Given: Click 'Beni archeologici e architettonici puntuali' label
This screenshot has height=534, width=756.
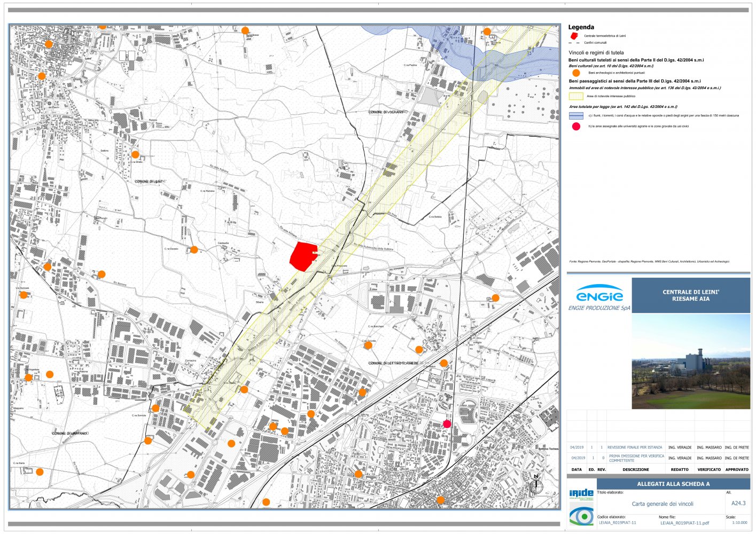Looking at the screenshot, I should [x=617, y=73].
